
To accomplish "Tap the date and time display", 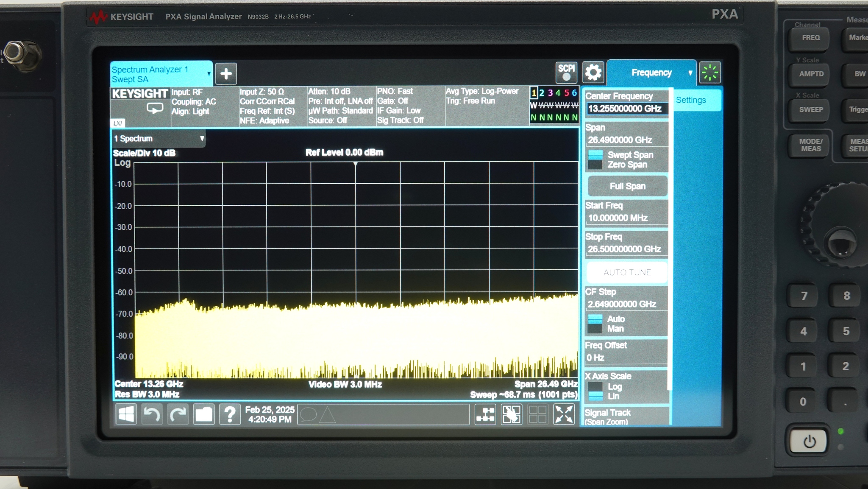I will (270, 414).
